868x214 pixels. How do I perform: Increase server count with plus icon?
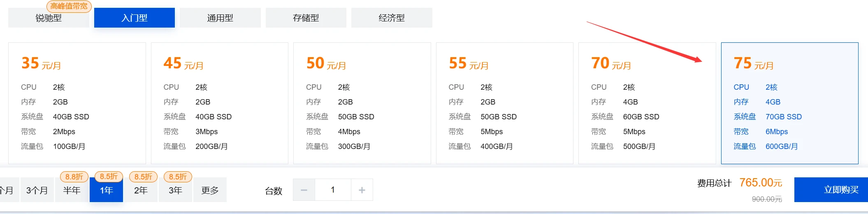(x=362, y=190)
